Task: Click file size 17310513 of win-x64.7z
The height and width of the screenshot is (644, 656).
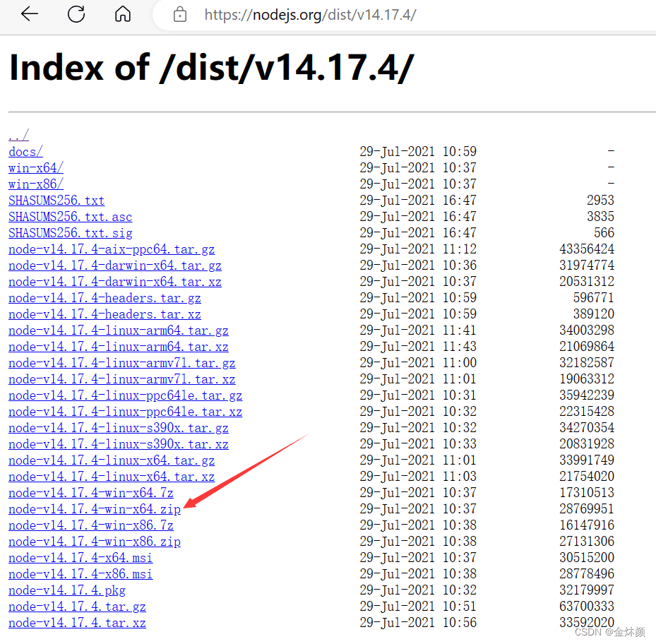Action: click(x=587, y=492)
